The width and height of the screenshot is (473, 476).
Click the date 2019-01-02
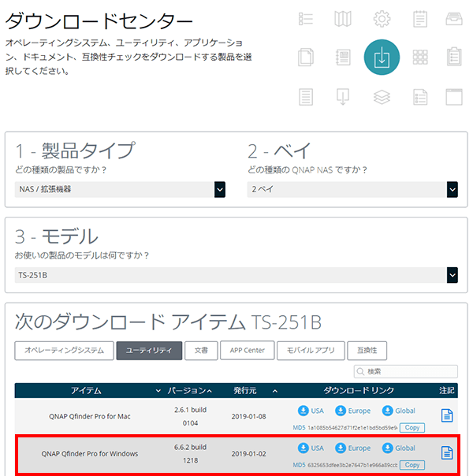[x=248, y=454]
